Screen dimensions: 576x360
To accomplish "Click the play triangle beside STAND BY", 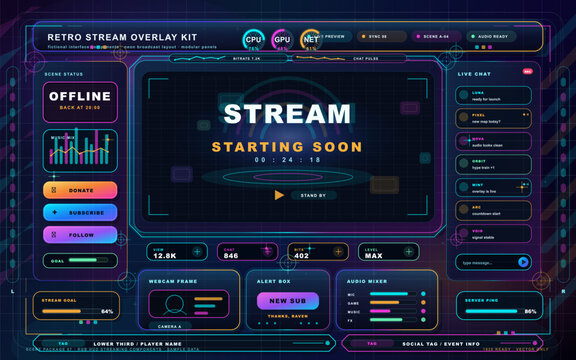I will tap(279, 195).
